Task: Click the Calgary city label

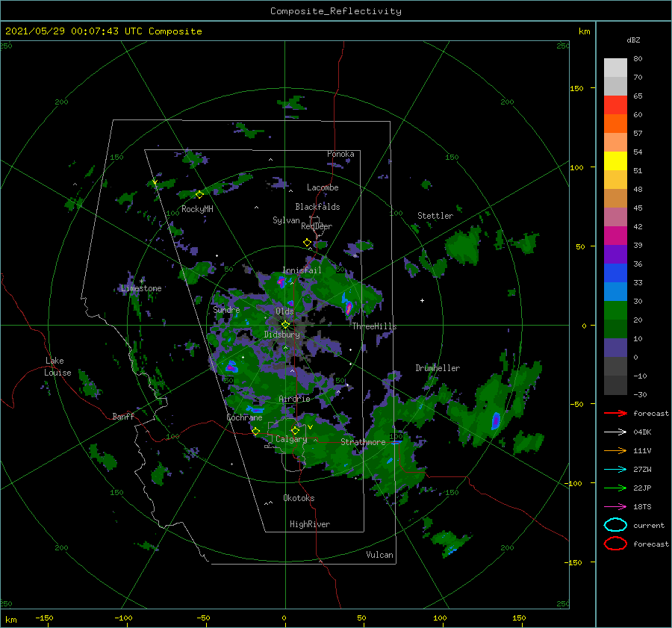Action: (x=291, y=439)
